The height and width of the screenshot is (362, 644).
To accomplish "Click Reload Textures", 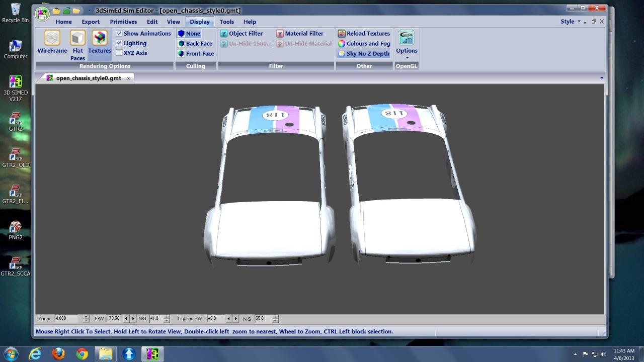I will click(364, 34).
